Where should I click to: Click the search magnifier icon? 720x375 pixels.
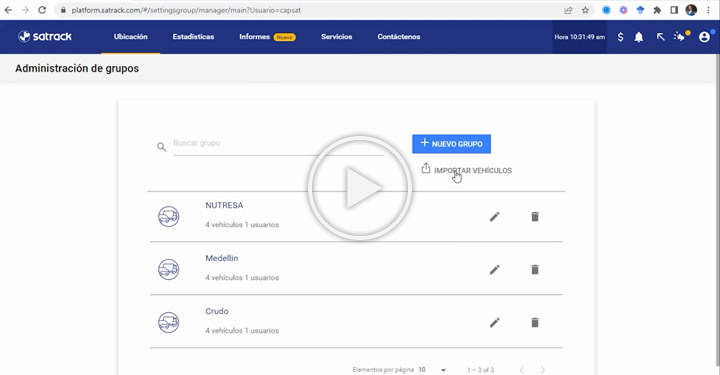pyautogui.click(x=161, y=147)
